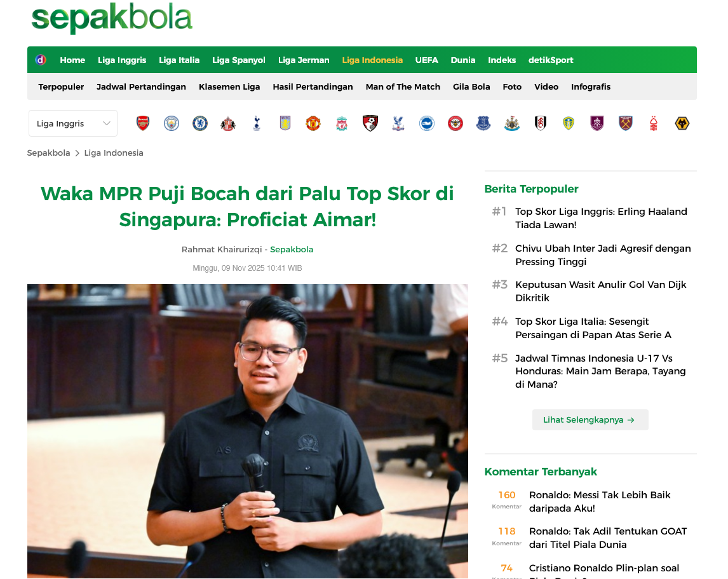728x579 pixels.
Task: Choose the Crystal Palace crest
Action: pyautogui.click(x=398, y=123)
